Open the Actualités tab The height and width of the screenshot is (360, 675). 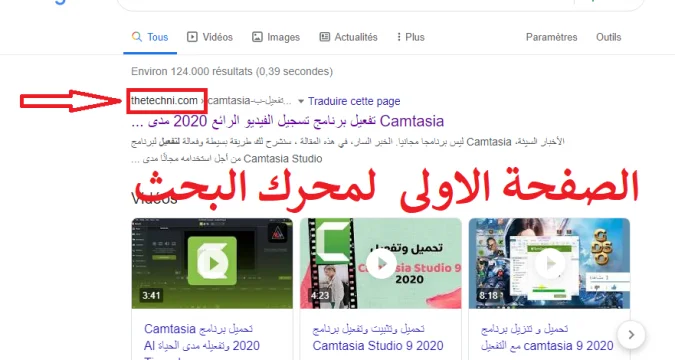(348, 37)
